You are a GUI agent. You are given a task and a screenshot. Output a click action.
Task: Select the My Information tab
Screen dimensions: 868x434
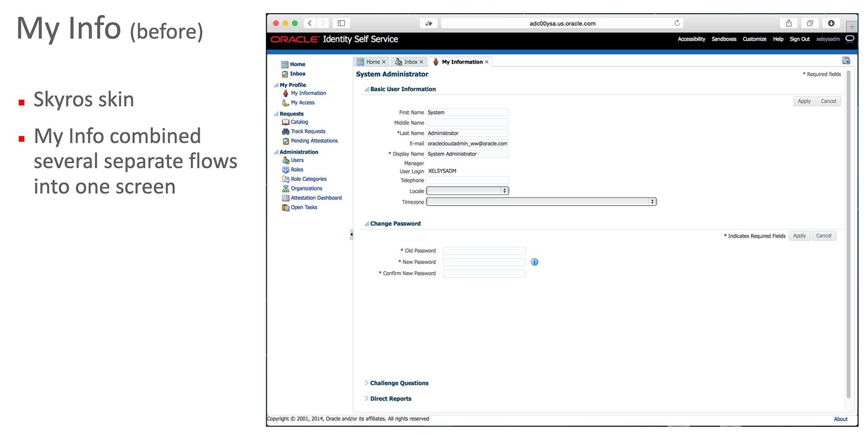(x=462, y=62)
